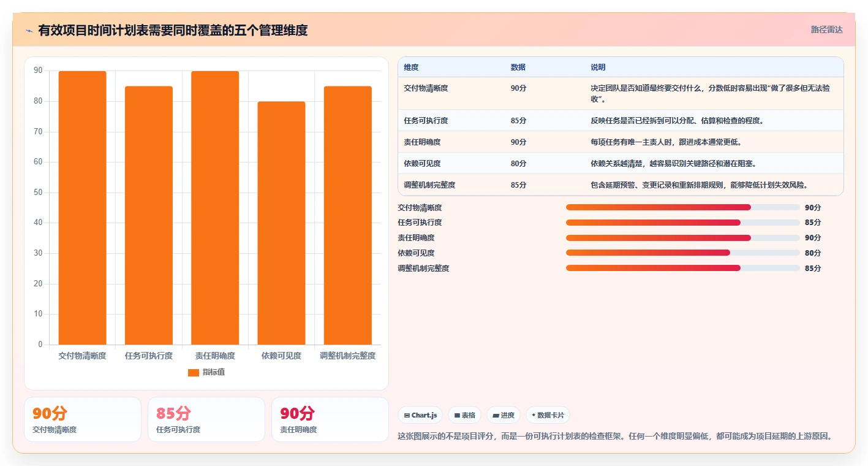
Task: Click the 调整机制完整度 bar in chart
Action: tap(348, 215)
